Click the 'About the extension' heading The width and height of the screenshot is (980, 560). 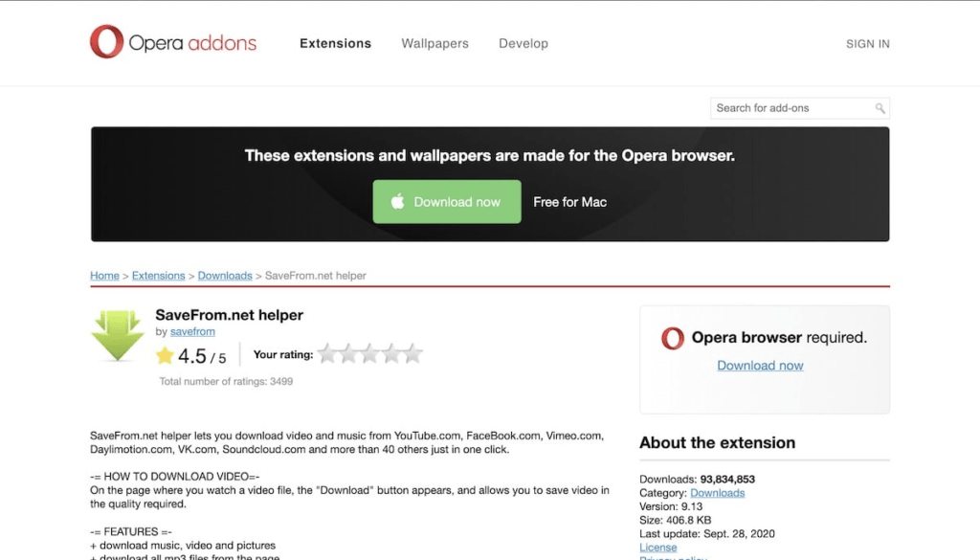click(718, 442)
